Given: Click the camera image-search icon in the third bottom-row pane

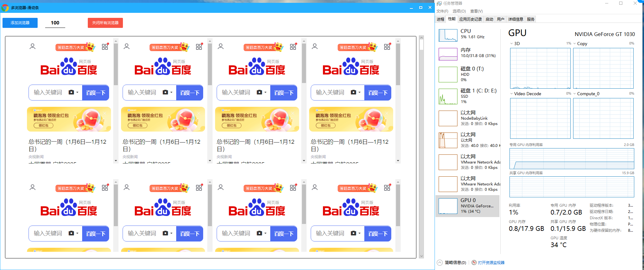Looking at the screenshot, I should point(260,233).
